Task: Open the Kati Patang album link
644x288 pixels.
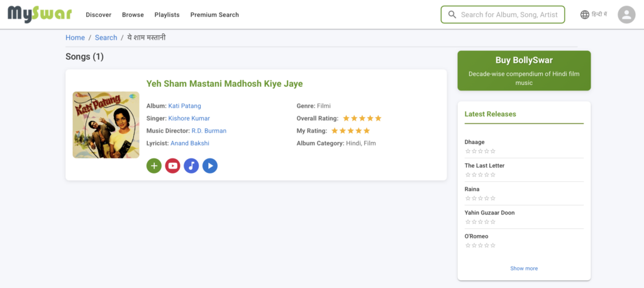Action: point(185,106)
